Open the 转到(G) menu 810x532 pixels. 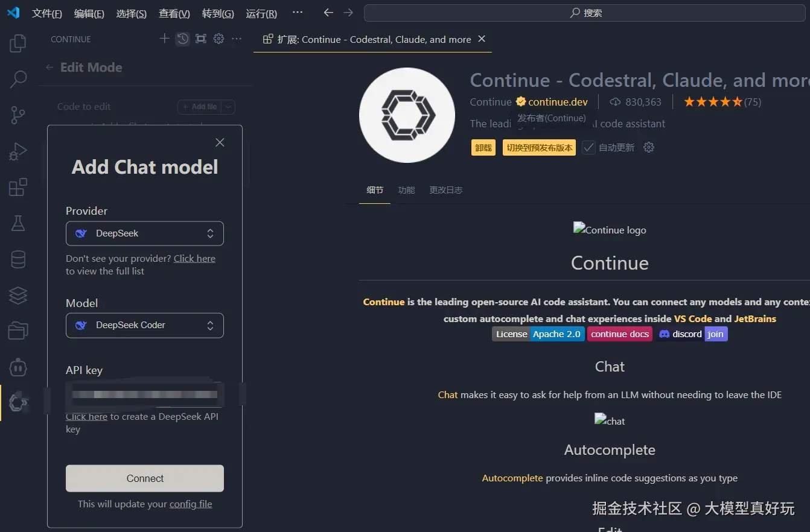click(218, 13)
